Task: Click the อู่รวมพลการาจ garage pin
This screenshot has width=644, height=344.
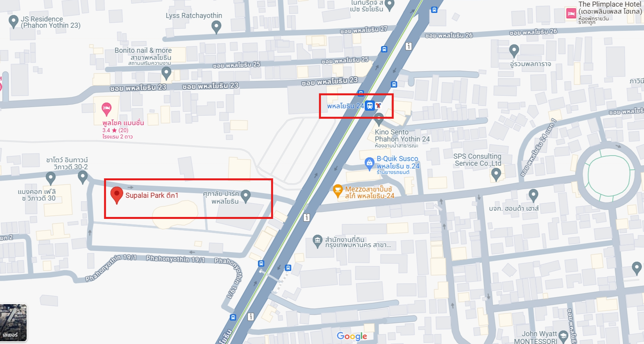Action: pyautogui.click(x=514, y=51)
